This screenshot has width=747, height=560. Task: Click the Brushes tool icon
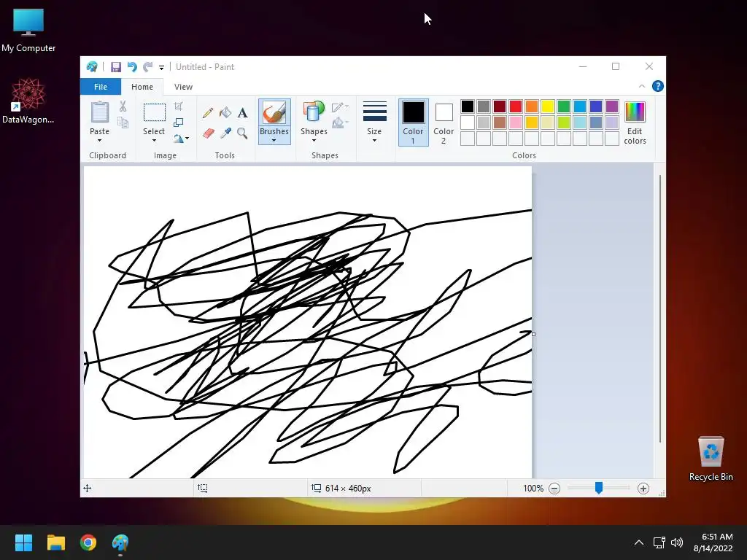click(x=274, y=113)
